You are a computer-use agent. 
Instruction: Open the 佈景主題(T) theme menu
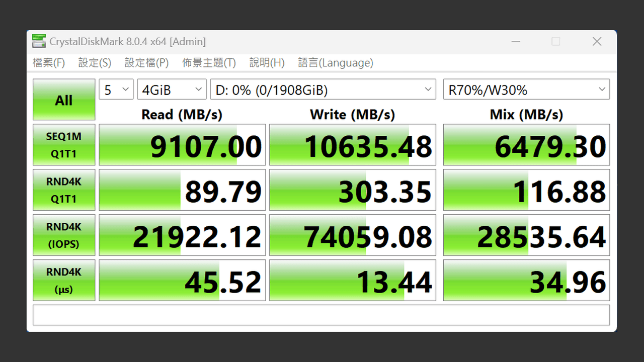[x=209, y=63]
